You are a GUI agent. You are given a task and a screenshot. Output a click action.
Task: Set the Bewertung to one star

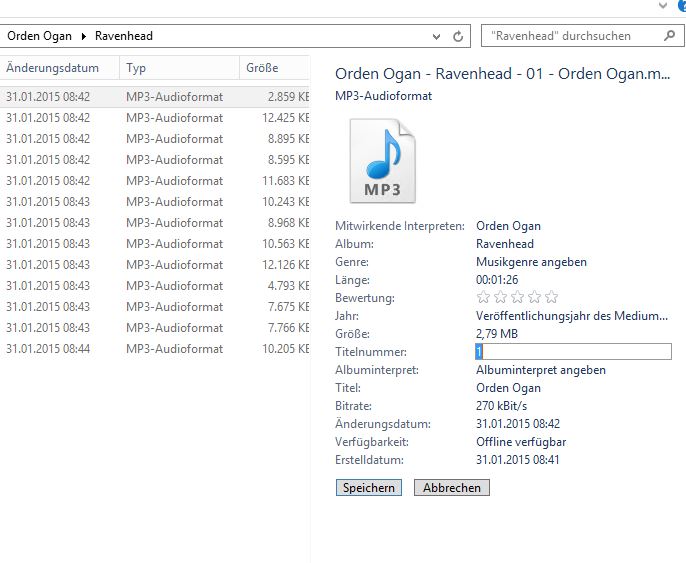tap(483, 297)
